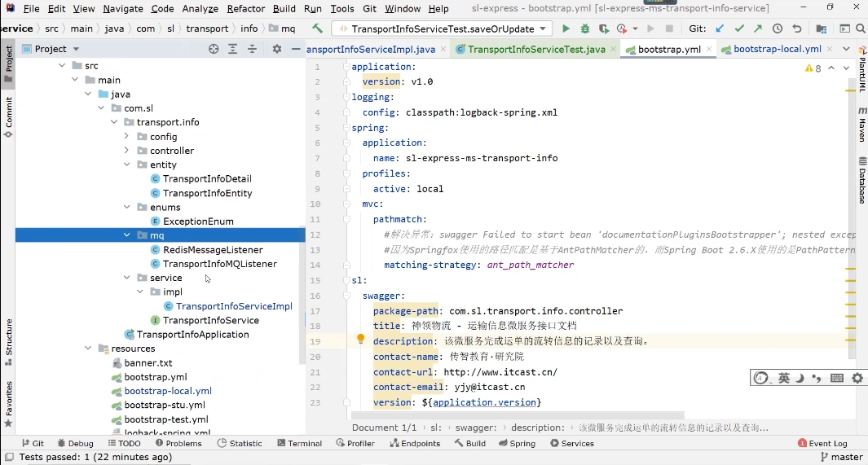Run the TransportInfoServiceTest configuration
868x465 pixels.
(566, 29)
